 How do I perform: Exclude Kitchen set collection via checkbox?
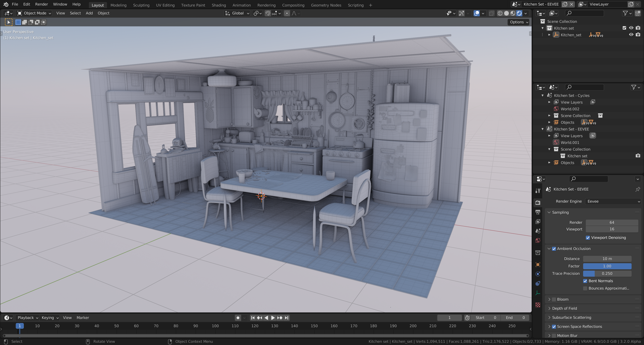coord(624,28)
